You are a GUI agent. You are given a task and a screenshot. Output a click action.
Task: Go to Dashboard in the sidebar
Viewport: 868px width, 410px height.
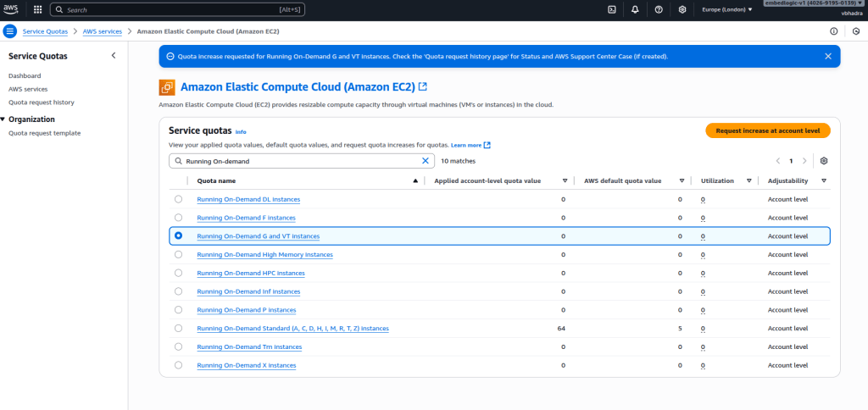click(25, 75)
